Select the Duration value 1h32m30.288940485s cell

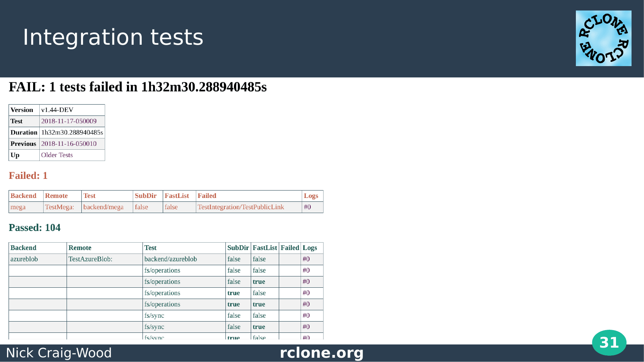click(x=72, y=133)
